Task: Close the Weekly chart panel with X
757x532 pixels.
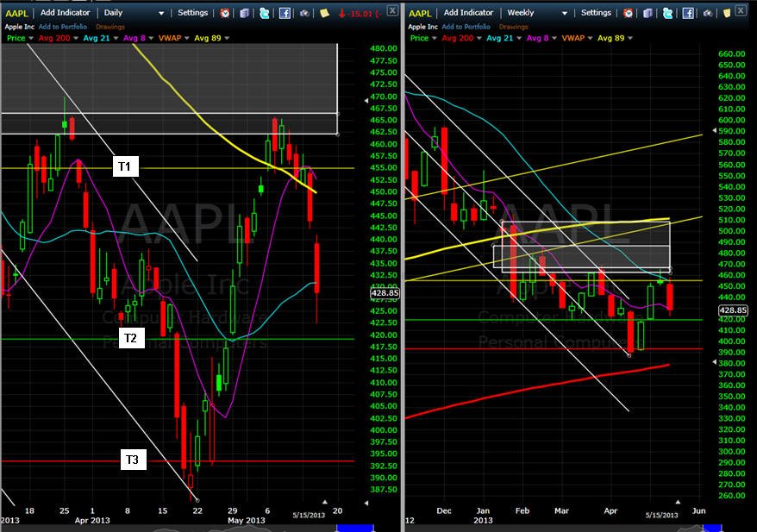Action: [740, 10]
